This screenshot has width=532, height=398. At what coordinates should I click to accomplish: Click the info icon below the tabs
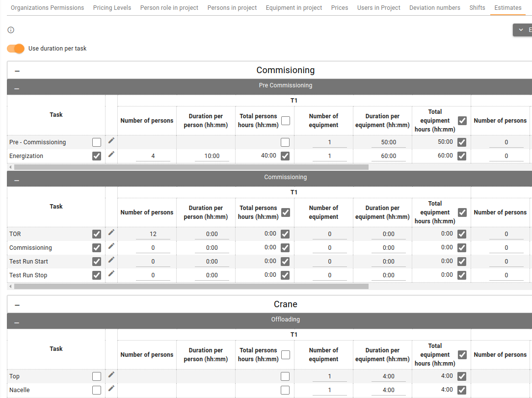[x=11, y=30]
